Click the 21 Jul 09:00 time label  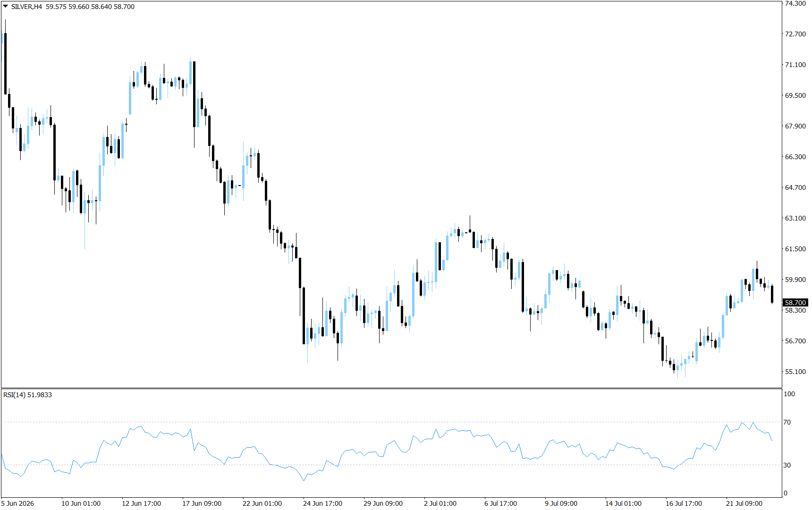point(744,503)
